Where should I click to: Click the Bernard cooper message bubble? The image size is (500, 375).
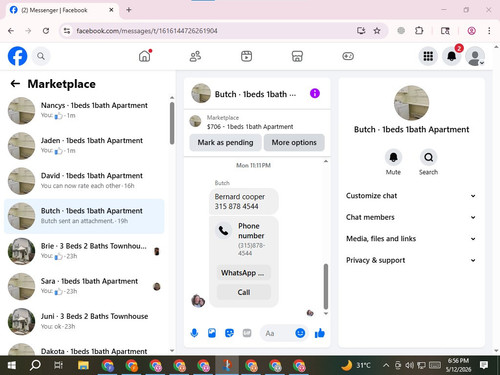(x=243, y=201)
